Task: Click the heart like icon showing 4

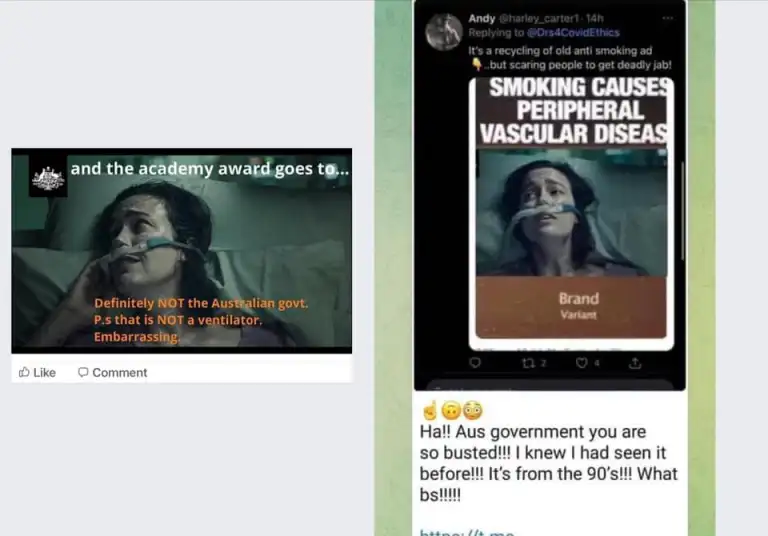Action: click(581, 363)
